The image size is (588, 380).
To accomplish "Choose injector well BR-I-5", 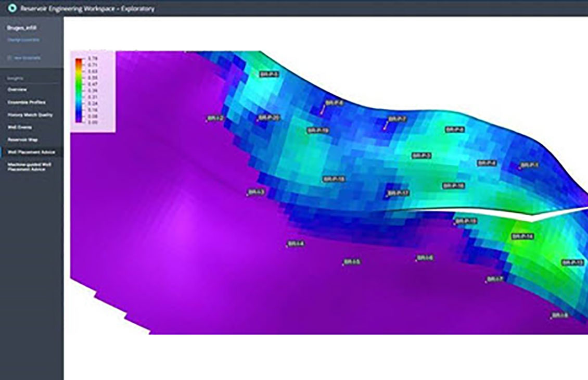I will [352, 262].
